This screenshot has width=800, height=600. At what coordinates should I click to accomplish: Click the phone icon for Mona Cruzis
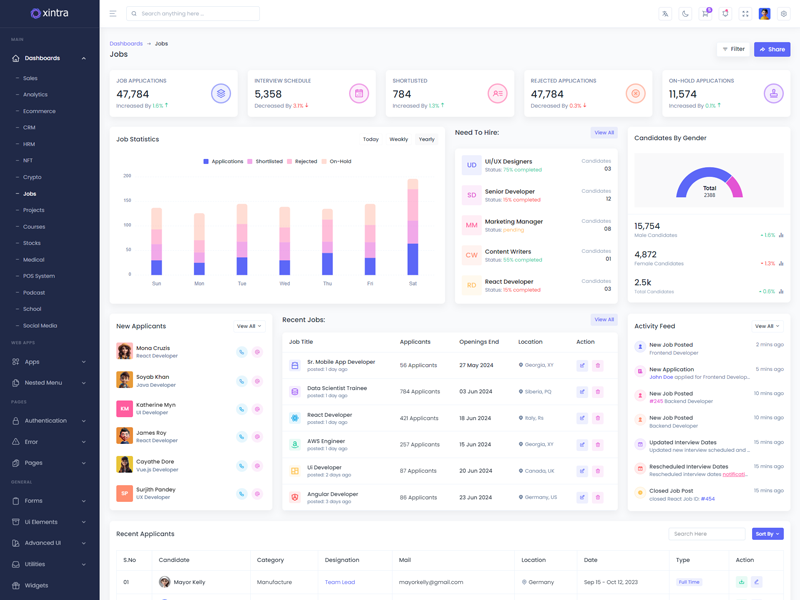241,352
